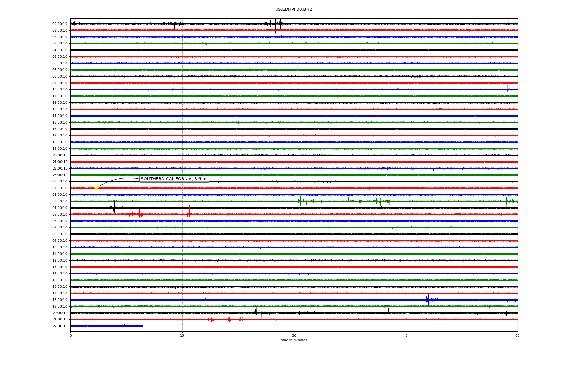Viewport: 588px width, 368px height.
Task: Click the yellow star earthquake marker
Action: tap(96, 188)
